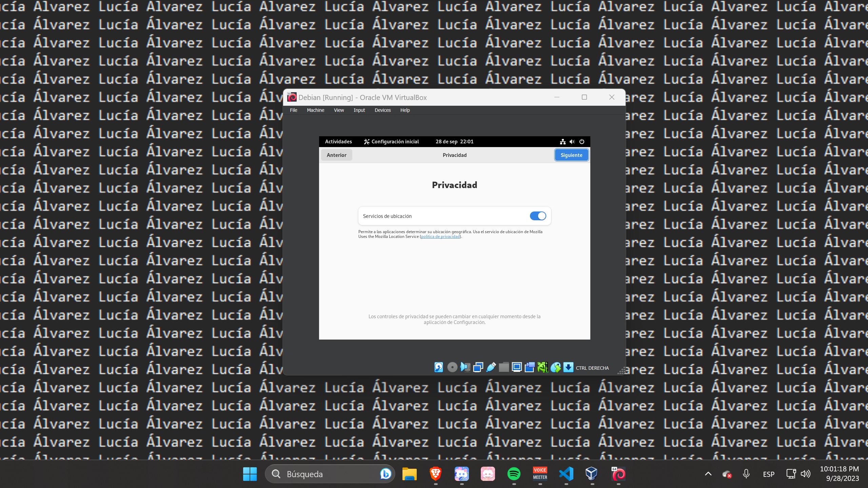
Task: Expand the date display showing 28 de sep
Action: [454, 142]
